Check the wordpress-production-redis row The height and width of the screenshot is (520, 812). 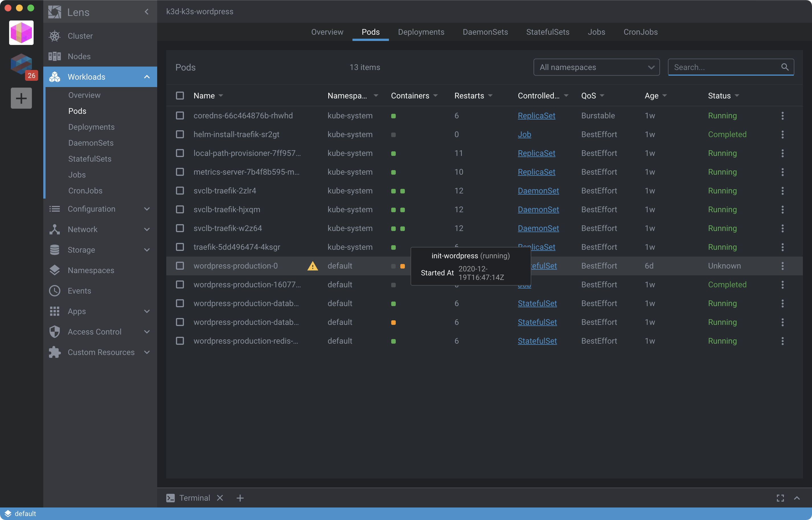(x=180, y=341)
